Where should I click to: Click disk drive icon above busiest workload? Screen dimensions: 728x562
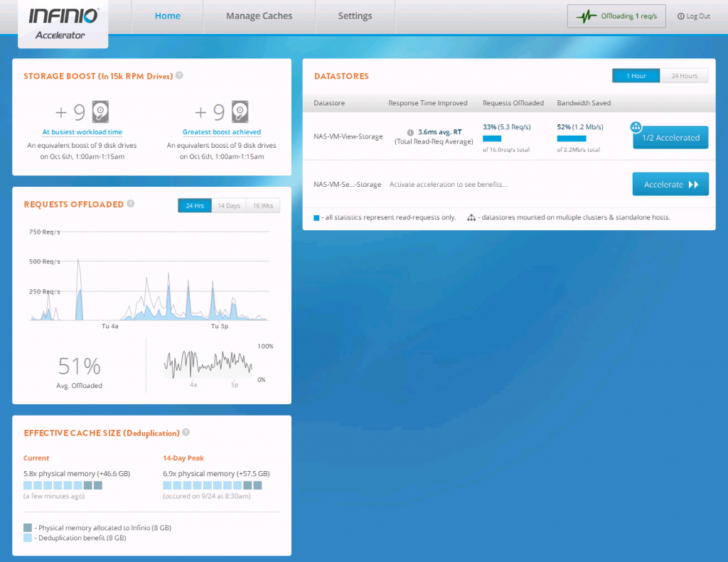point(100,112)
